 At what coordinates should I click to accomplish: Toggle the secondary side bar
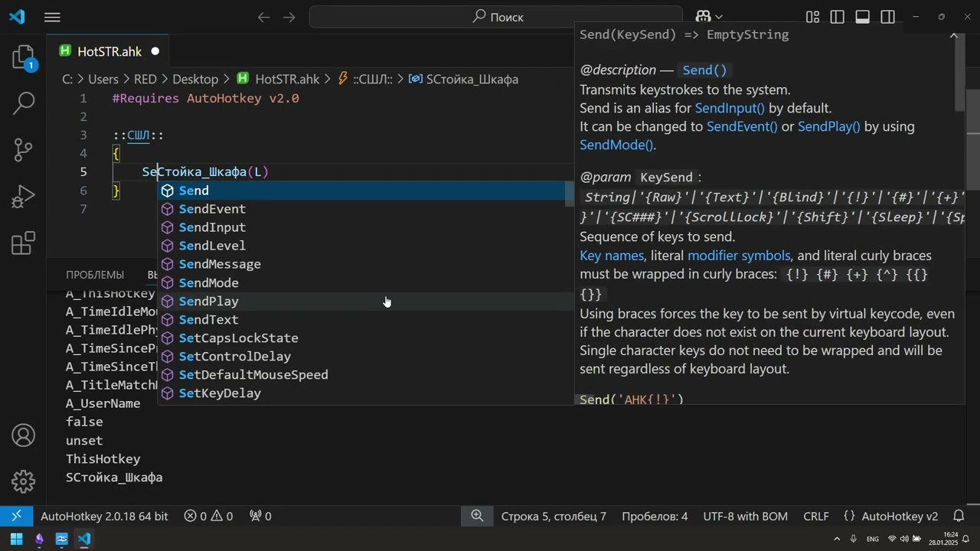(x=888, y=17)
